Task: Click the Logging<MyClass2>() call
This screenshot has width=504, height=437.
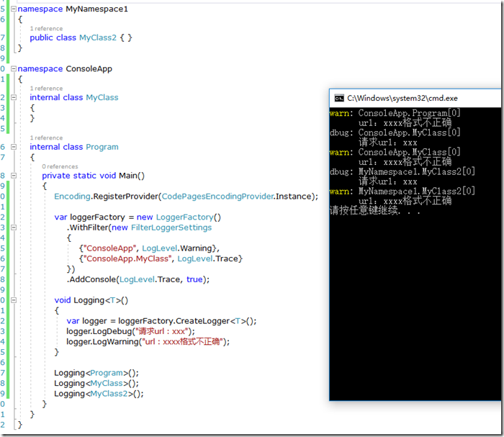Action: click(x=99, y=394)
